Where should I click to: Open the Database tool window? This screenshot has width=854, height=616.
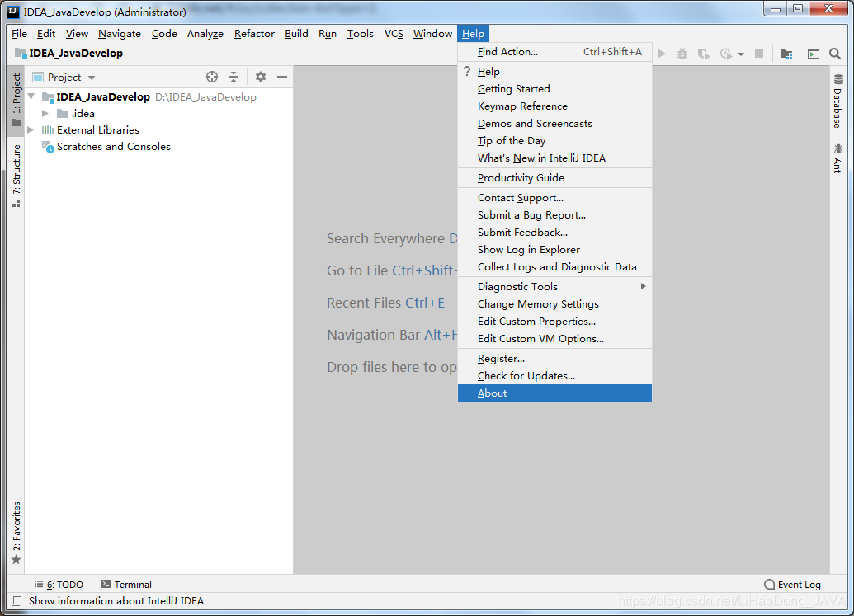click(x=837, y=101)
